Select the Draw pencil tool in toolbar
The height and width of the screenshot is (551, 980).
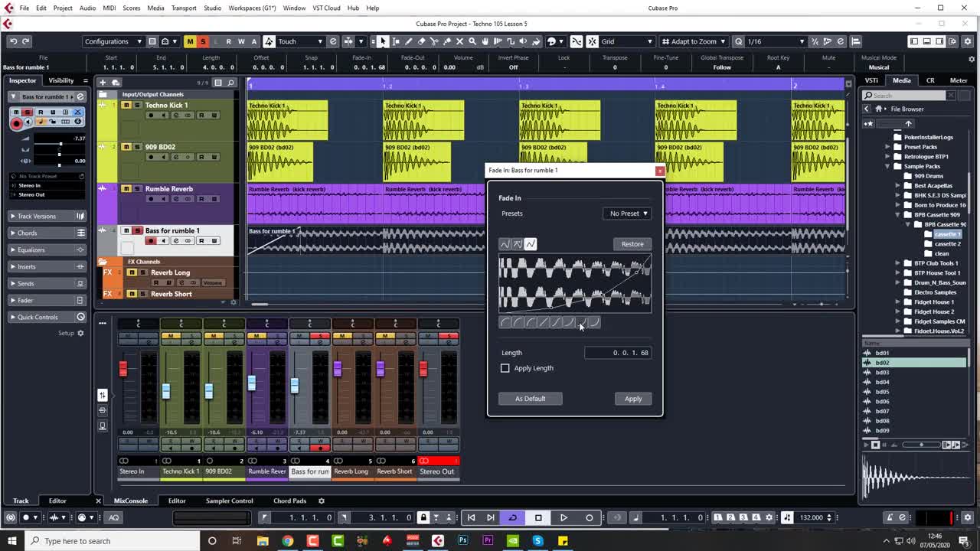(408, 41)
